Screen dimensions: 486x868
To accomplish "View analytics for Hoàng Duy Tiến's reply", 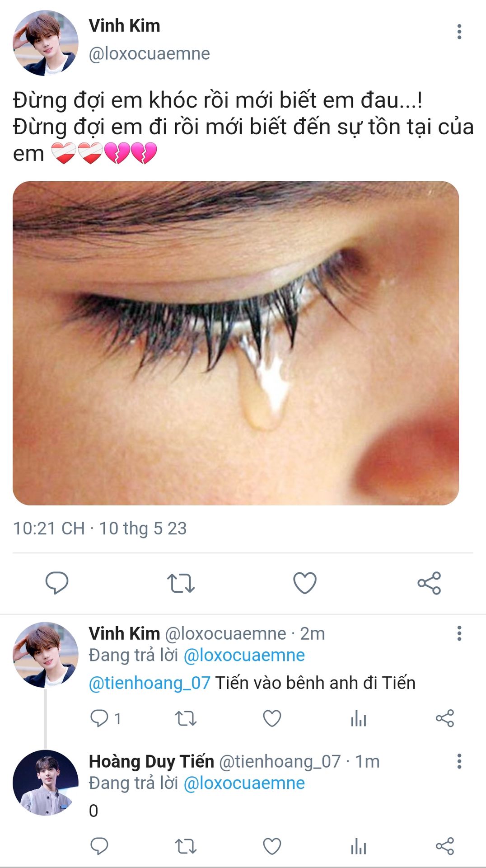I will click(x=359, y=846).
